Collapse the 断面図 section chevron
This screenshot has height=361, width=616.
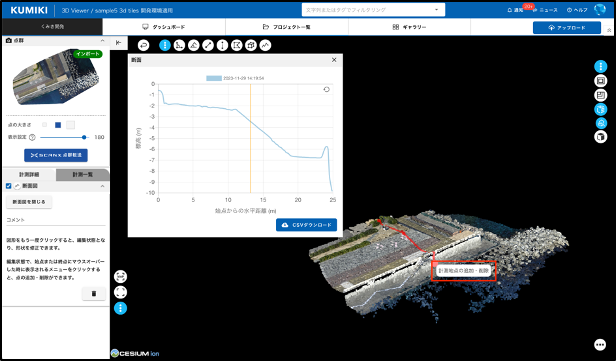click(x=103, y=186)
